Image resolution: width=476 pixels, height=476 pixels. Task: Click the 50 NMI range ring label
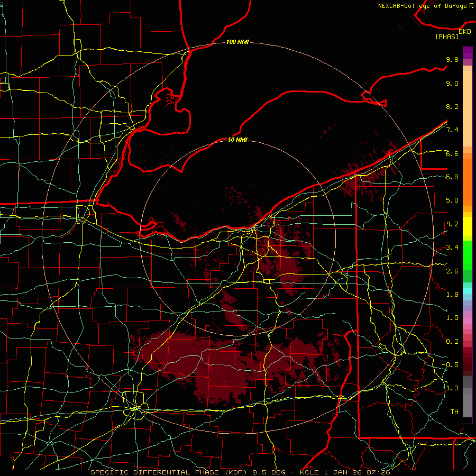237,140
